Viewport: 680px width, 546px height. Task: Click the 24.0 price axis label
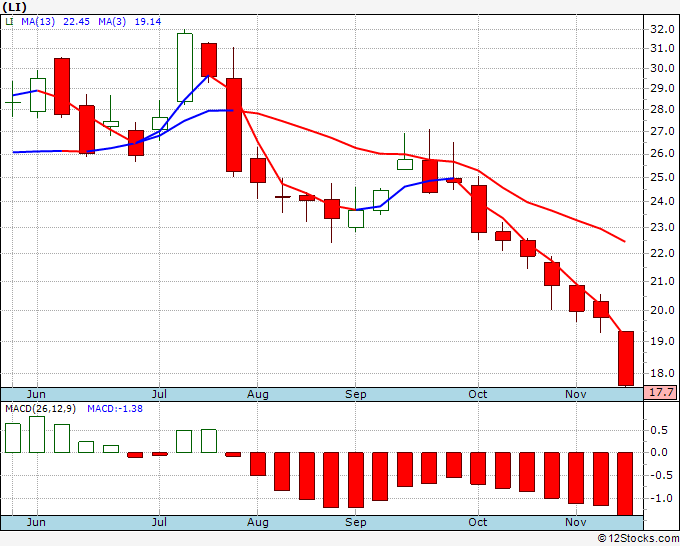[662, 201]
